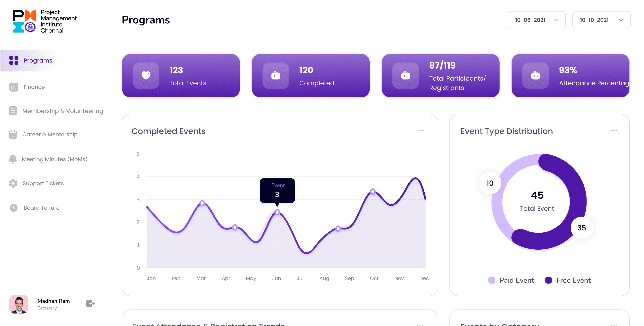Click the Attendance Percentage 93% card
644x326 pixels.
tap(570, 76)
